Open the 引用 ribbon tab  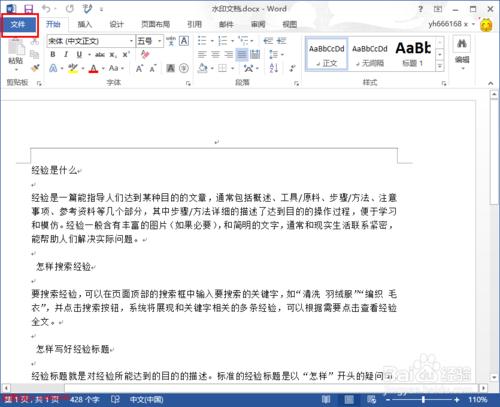click(x=194, y=24)
